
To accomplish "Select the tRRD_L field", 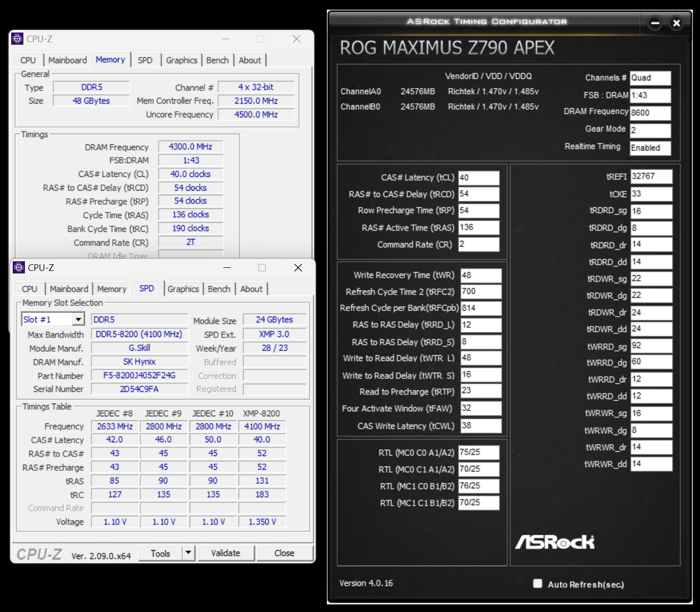I will coord(481,325).
